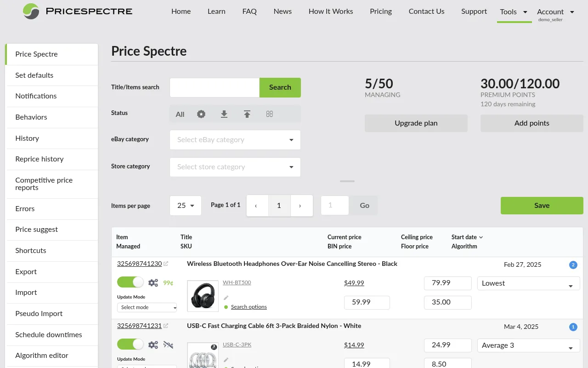This screenshot has width=588, height=368.
Task: Click the crossed-out cent icon on the cable row
Action: point(168,345)
